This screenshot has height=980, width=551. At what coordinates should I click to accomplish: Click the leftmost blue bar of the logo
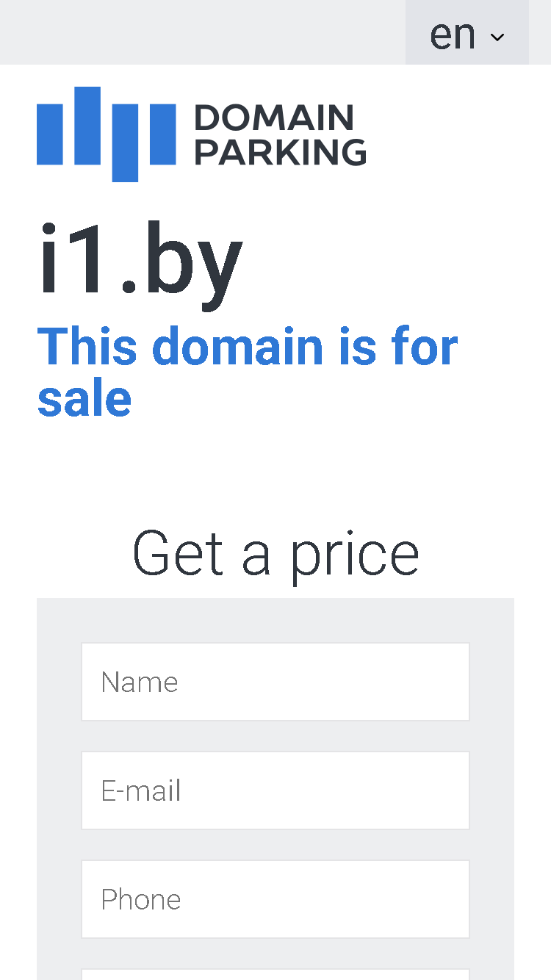[x=50, y=133]
